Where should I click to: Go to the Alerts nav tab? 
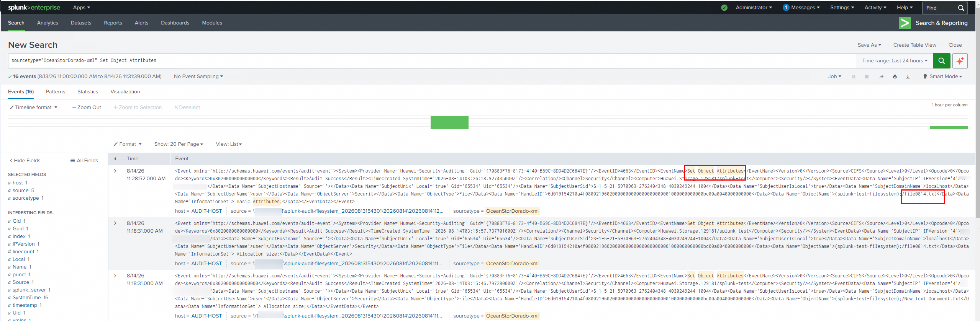pyautogui.click(x=141, y=23)
